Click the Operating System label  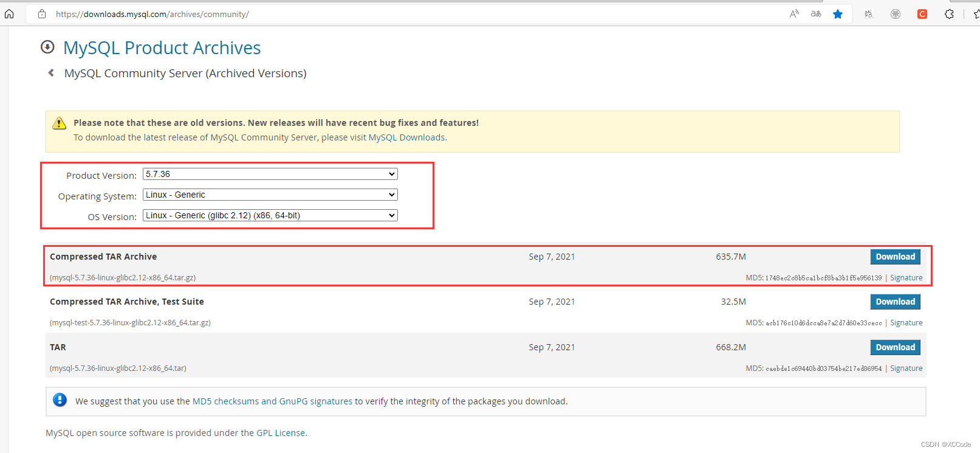point(97,196)
